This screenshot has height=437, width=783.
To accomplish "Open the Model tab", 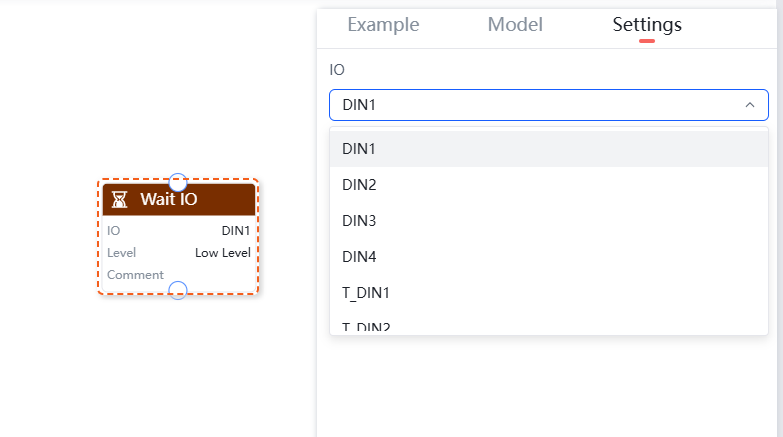I will point(515,25).
